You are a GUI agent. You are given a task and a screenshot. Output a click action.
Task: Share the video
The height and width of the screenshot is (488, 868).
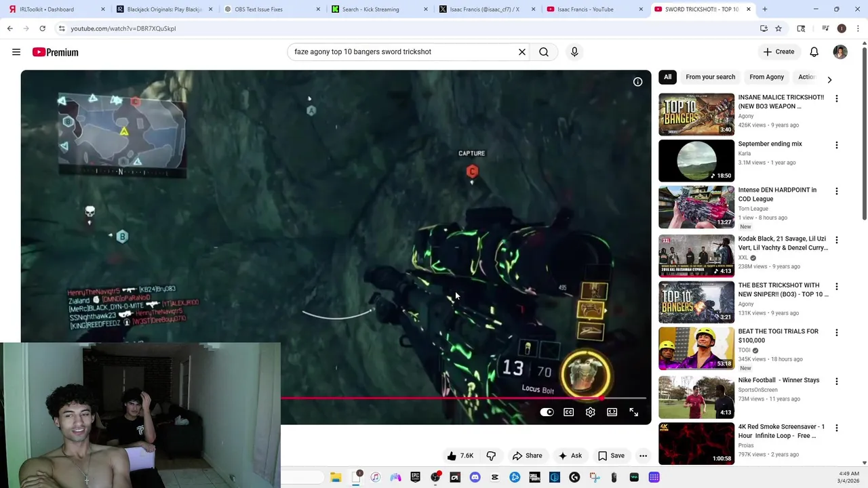527,455
